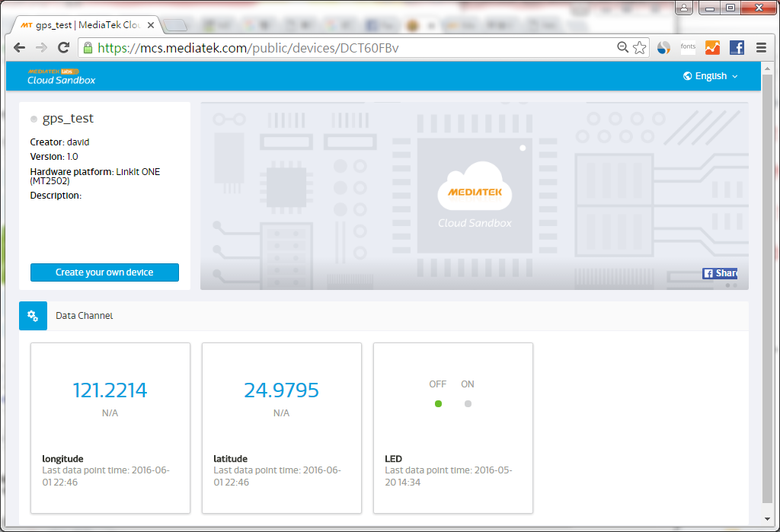
Task: Select the LED ON indicator dot
Action: click(468, 403)
